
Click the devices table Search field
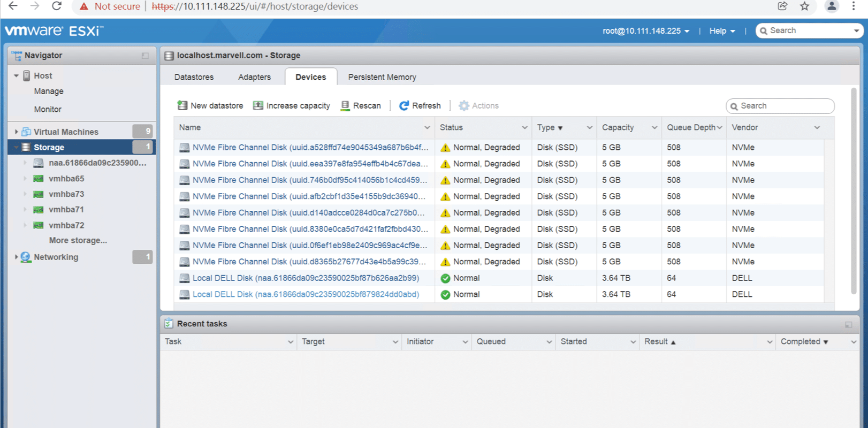(780, 106)
